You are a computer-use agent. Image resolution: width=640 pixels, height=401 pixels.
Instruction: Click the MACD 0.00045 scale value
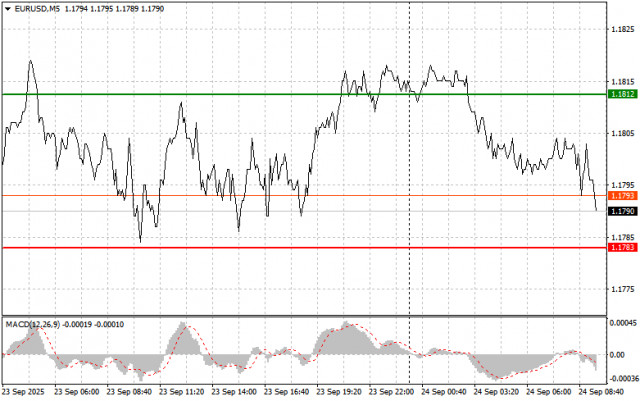(623, 323)
